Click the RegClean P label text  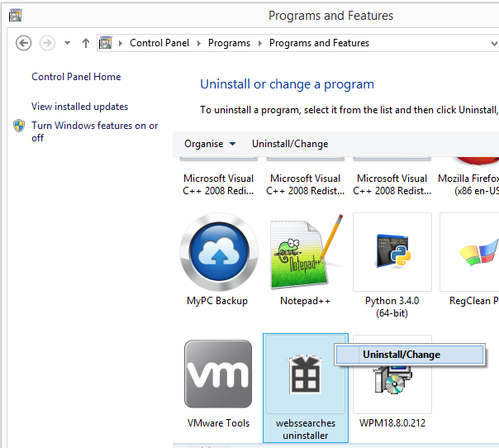coord(474,301)
